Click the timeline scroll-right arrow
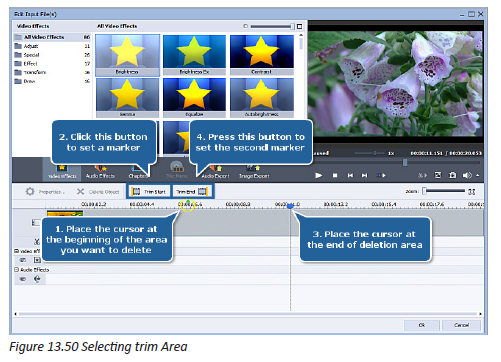Viewport: 501px width, 362px height. tap(480, 314)
